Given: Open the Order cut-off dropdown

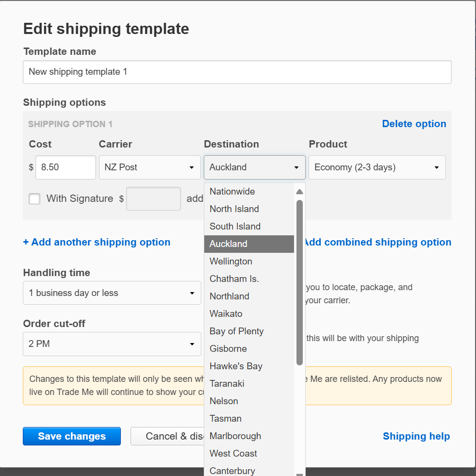Looking at the screenshot, I should click(112, 344).
